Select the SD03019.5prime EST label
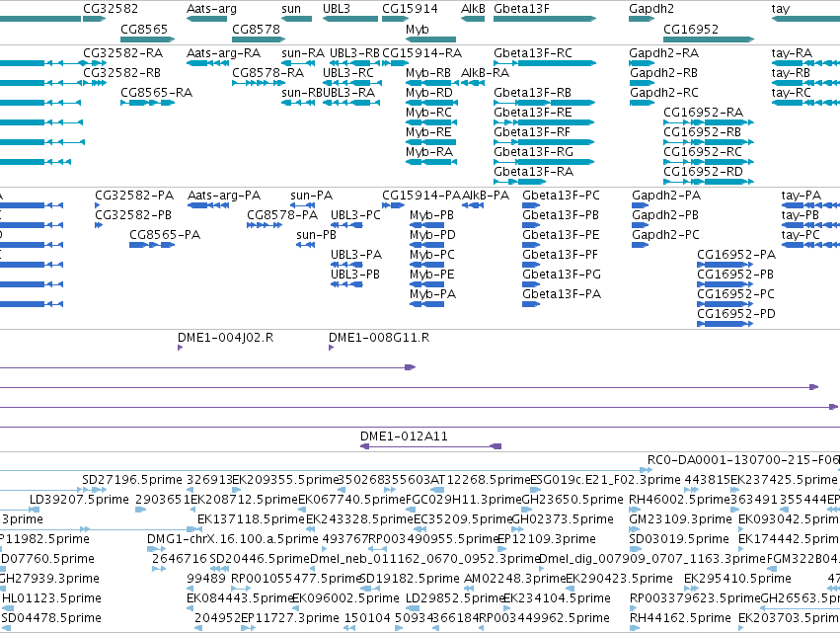Image resolution: width=840 pixels, height=633 pixels. tap(679, 538)
